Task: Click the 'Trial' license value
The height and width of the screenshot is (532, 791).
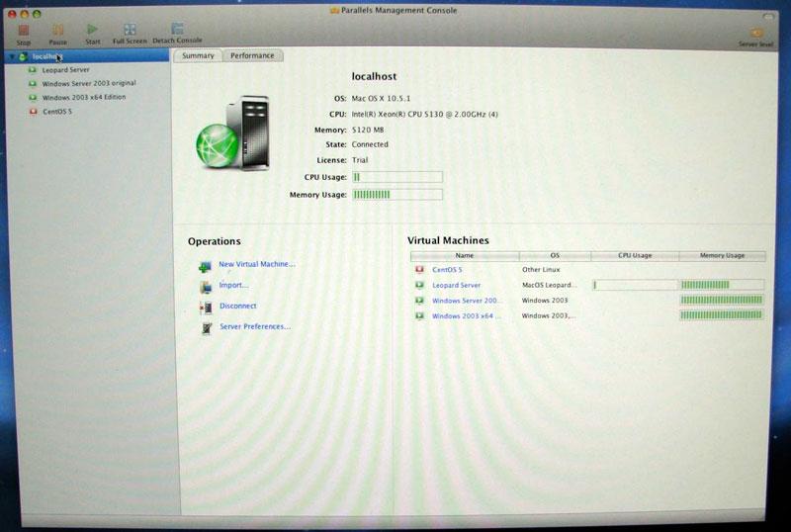Action: click(360, 160)
